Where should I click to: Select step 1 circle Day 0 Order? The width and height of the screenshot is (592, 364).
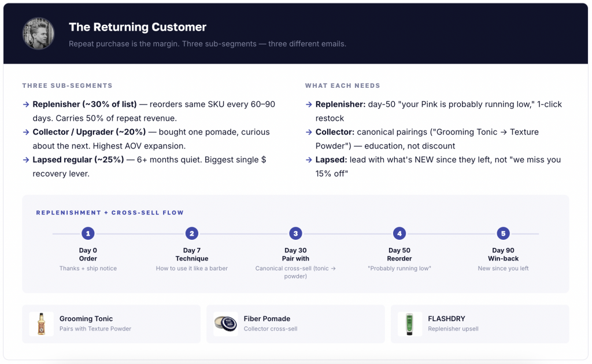pos(88,233)
